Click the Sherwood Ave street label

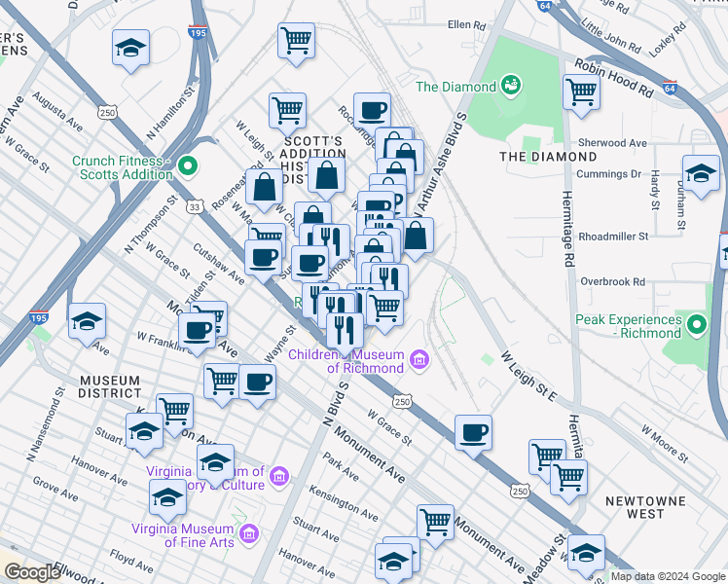coord(612,143)
